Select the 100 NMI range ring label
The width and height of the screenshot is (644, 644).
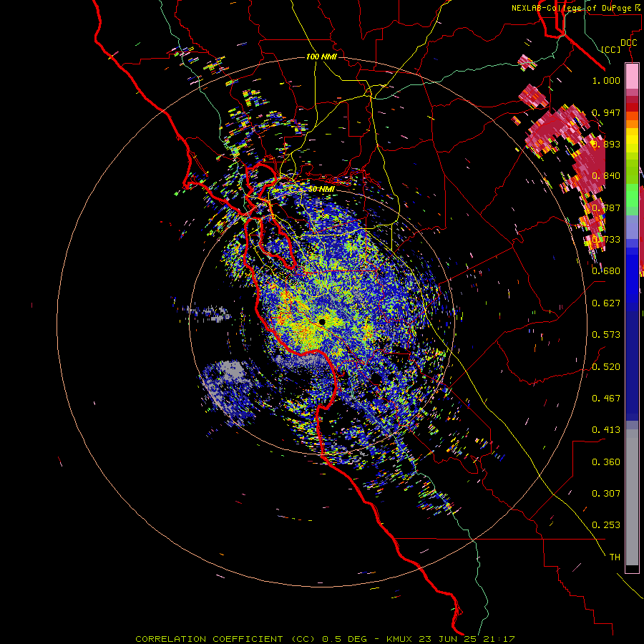coord(321,57)
